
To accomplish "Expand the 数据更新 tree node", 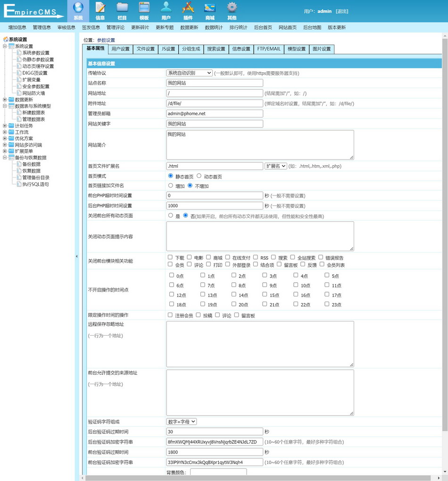I will pos(5,100).
